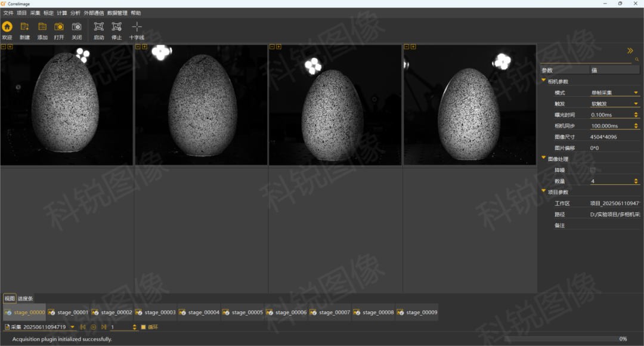Toggle the 降噪 denoise checkbox
This screenshot has height=346, width=644.
(592, 170)
